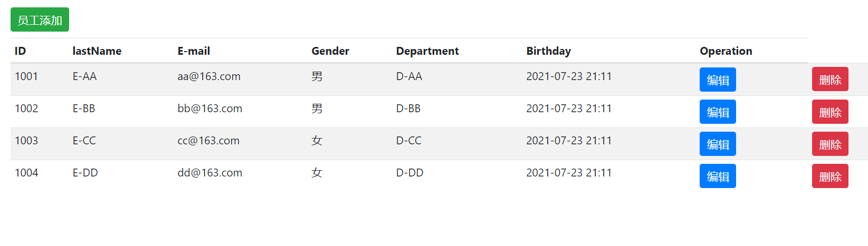Delete employee 1001 with 删除 button

830,79
